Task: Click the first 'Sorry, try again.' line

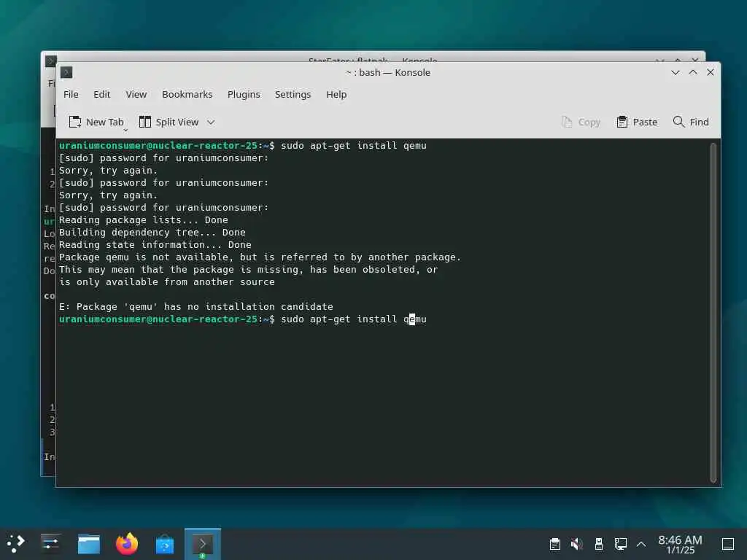Action: [x=108, y=171]
